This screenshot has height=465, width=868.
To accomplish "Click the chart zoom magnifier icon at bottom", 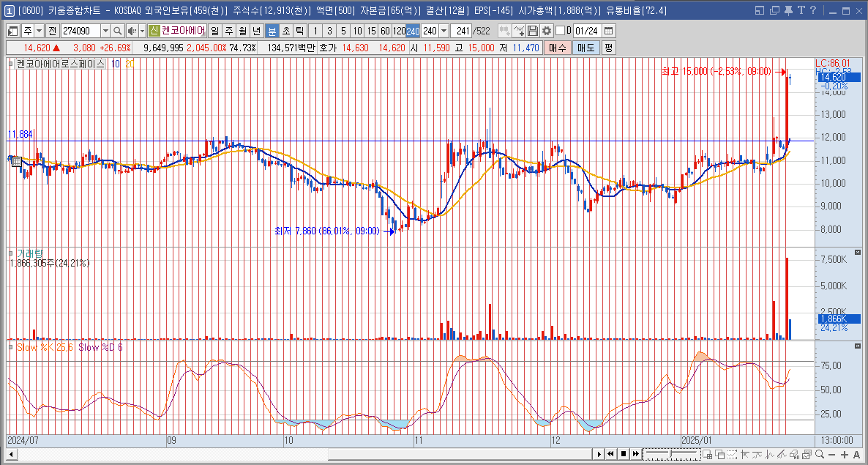I will [x=819, y=455].
